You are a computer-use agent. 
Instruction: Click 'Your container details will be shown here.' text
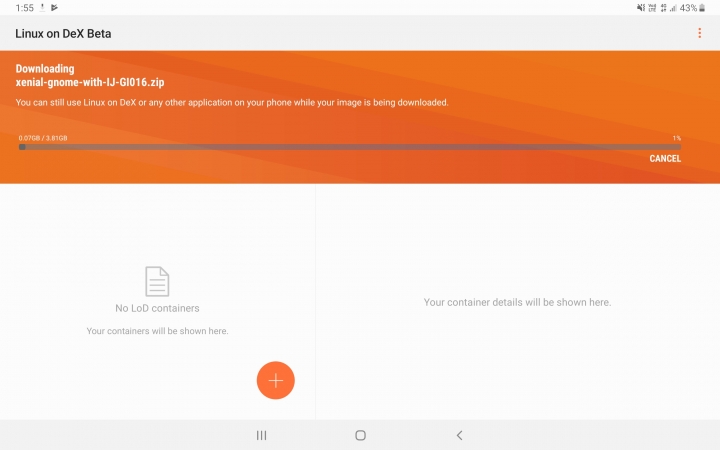(x=518, y=302)
